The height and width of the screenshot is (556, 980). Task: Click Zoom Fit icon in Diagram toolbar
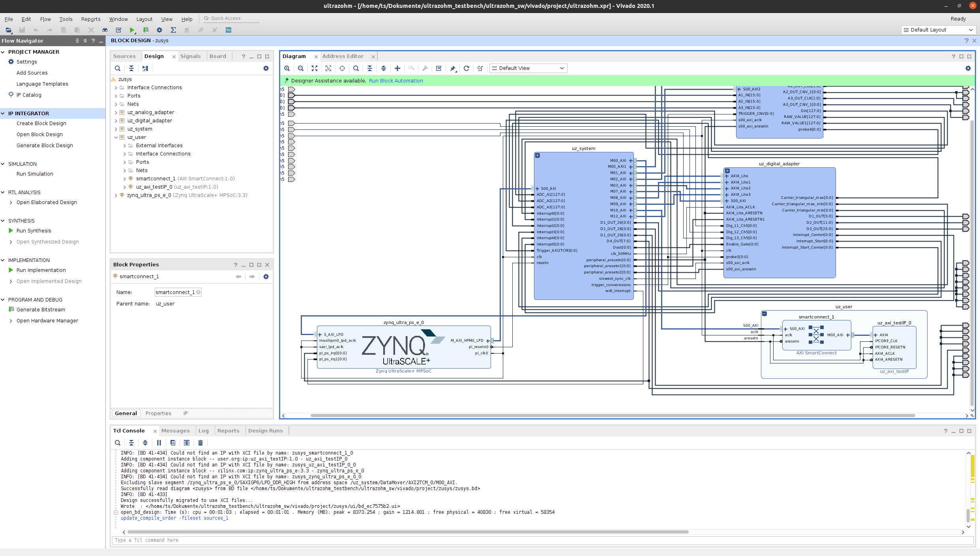[x=315, y=68]
